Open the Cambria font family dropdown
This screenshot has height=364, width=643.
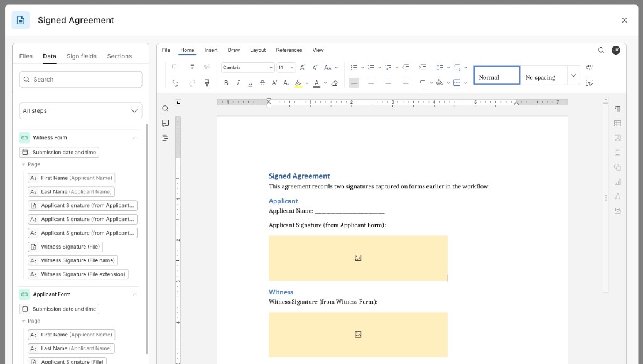click(271, 68)
